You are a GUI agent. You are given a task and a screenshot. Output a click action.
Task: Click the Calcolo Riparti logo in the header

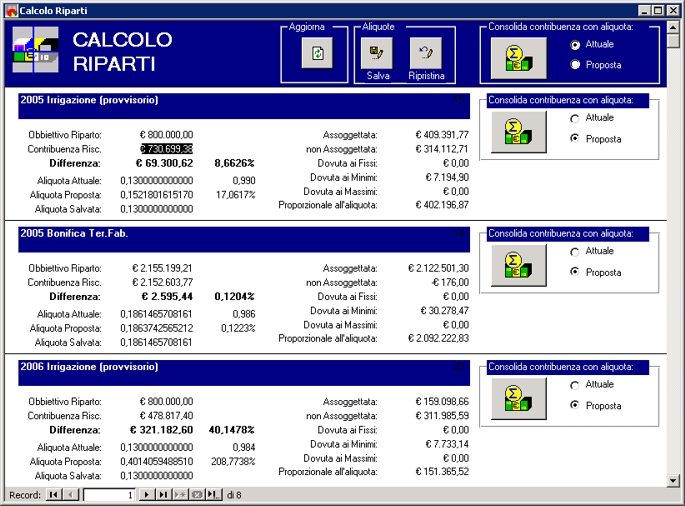pyautogui.click(x=36, y=52)
